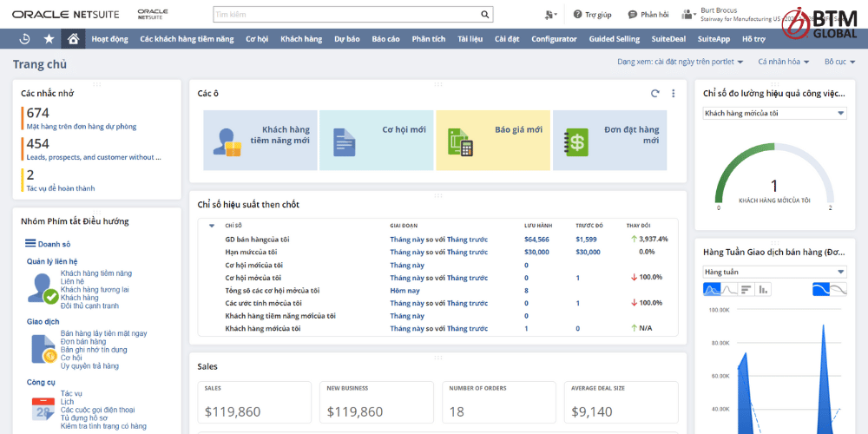Click the search magnifier icon
The image size is (868, 434).
coord(484,15)
